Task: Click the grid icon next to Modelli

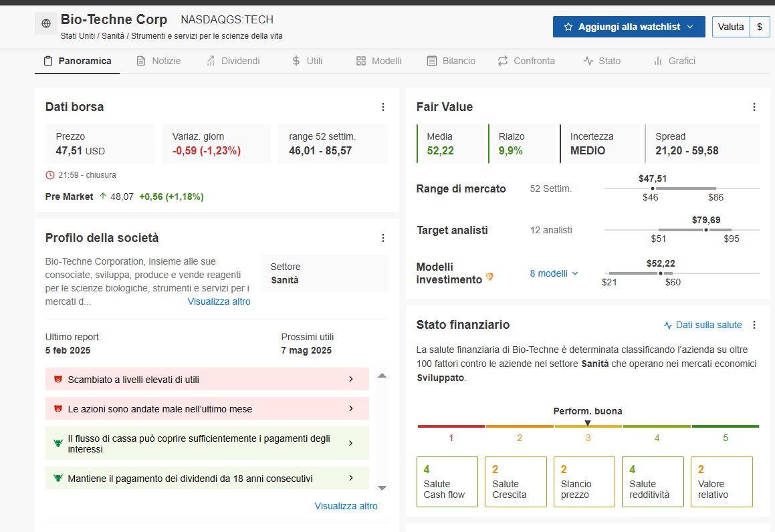Action: (361, 61)
